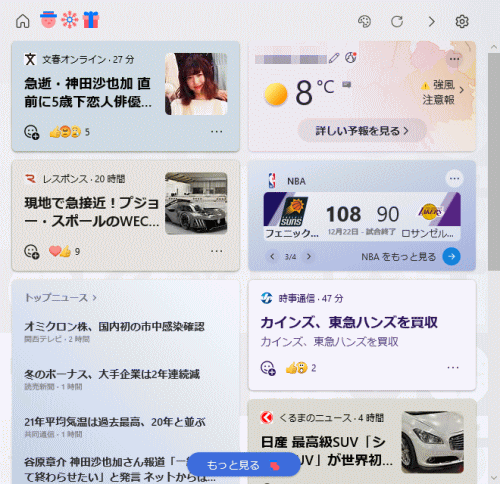Edit weather location with pencil icon
This screenshot has width=500, height=484.
point(334,58)
